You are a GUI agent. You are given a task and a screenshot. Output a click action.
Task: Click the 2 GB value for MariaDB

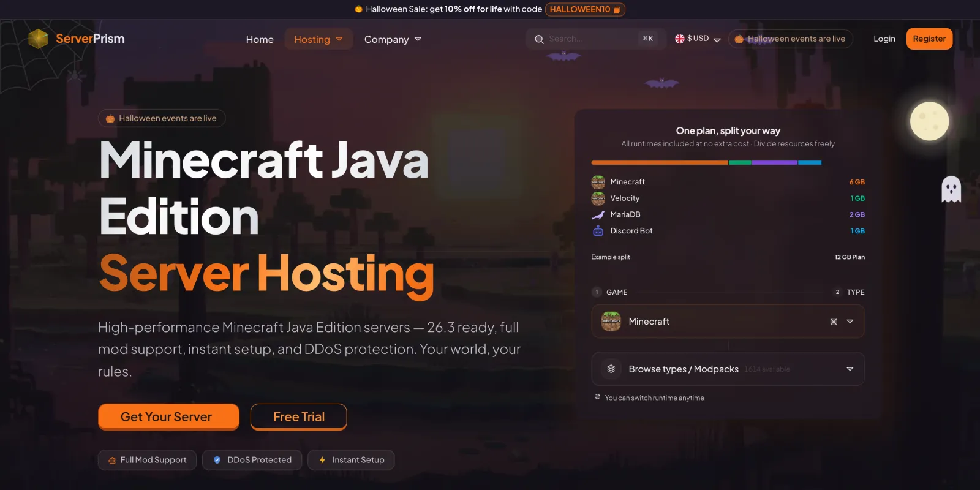[x=857, y=215]
